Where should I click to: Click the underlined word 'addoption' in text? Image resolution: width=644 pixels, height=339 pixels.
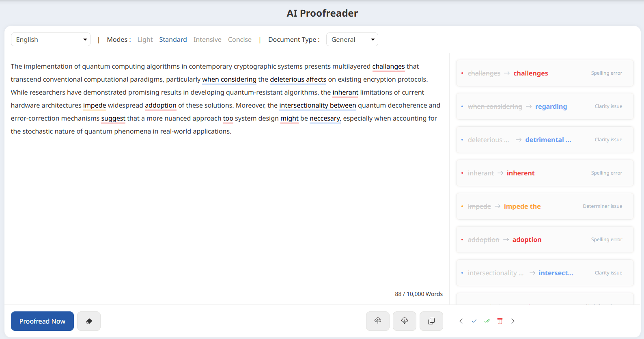tap(161, 105)
